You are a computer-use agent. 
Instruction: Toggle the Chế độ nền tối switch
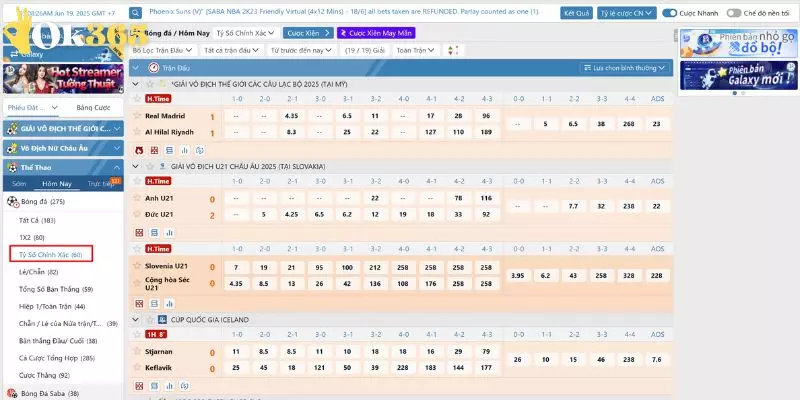[x=734, y=13]
